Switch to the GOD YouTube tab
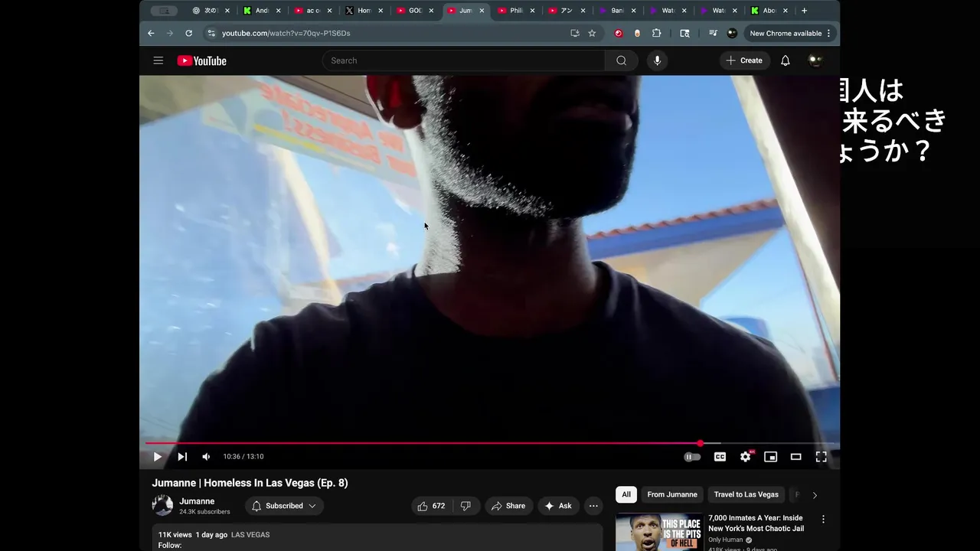 click(413, 11)
